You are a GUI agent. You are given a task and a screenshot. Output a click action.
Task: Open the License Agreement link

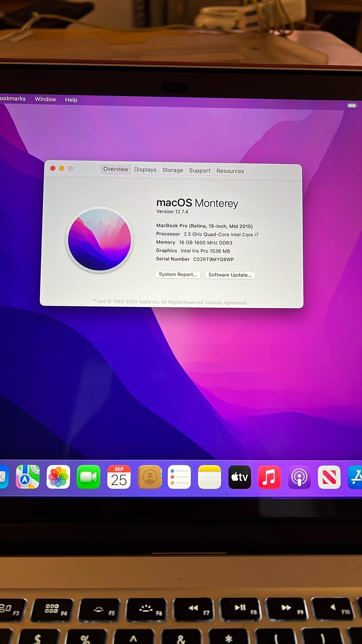click(x=226, y=303)
